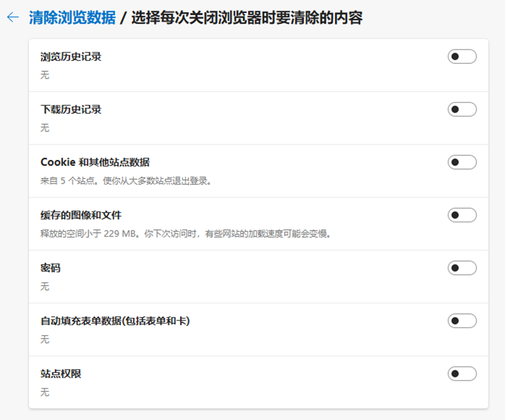
Task: Click Cookie 和其他站点数据 heading
Action: click(95, 162)
